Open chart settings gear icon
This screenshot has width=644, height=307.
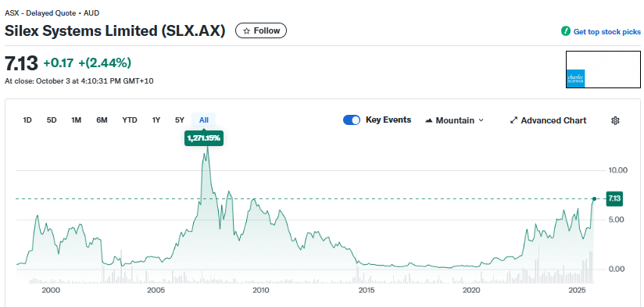615,120
